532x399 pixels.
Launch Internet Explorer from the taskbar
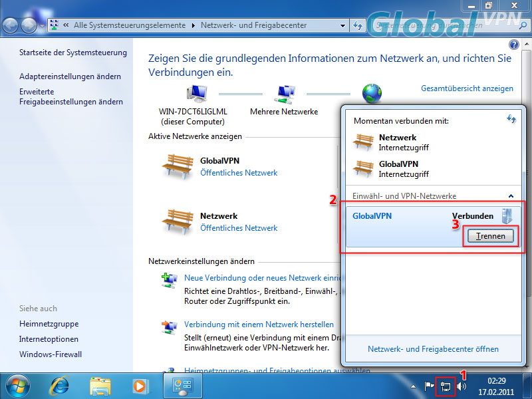click(x=60, y=385)
